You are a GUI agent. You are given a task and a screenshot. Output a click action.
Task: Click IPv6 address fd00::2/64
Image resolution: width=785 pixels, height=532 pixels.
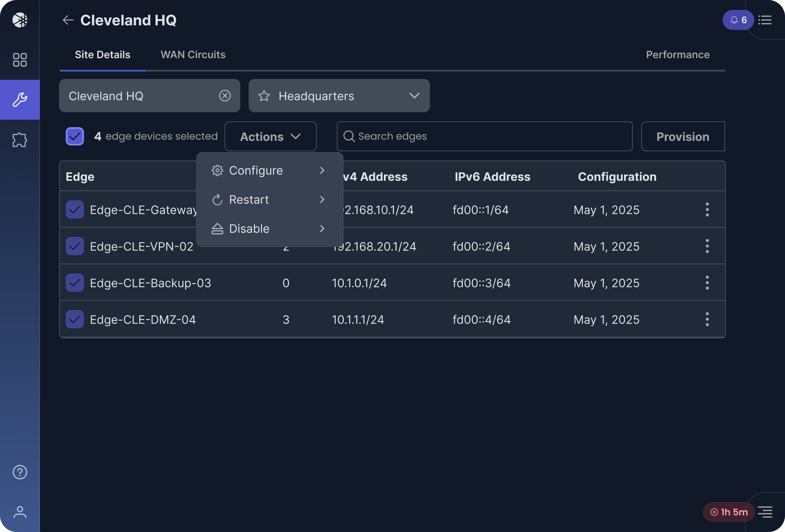point(481,246)
